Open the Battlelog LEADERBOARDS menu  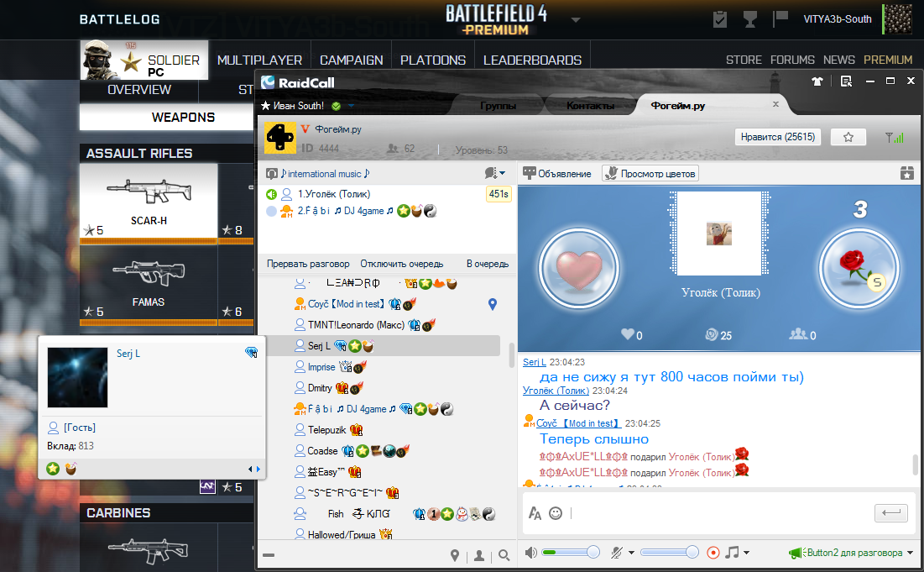(x=532, y=60)
